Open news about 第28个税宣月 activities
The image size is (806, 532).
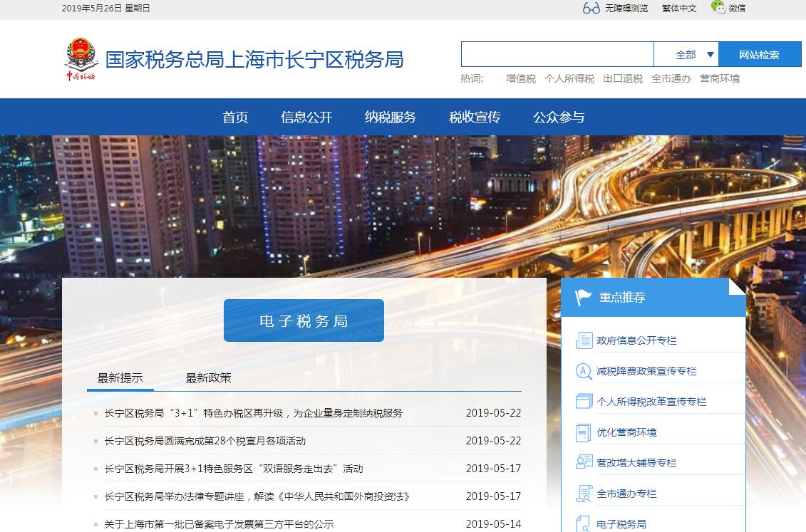click(205, 441)
